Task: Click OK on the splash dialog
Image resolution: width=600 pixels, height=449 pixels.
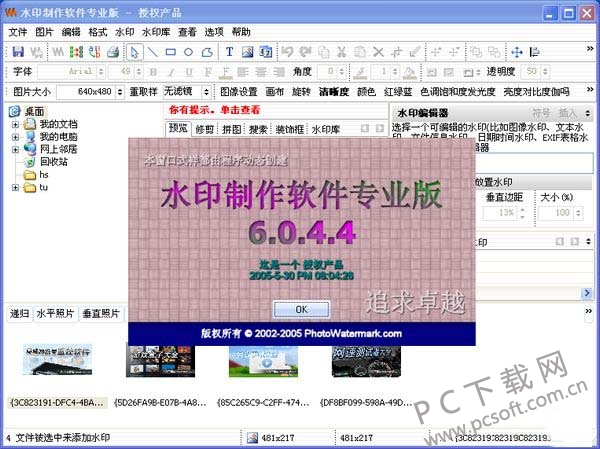Action: coord(300,309)
